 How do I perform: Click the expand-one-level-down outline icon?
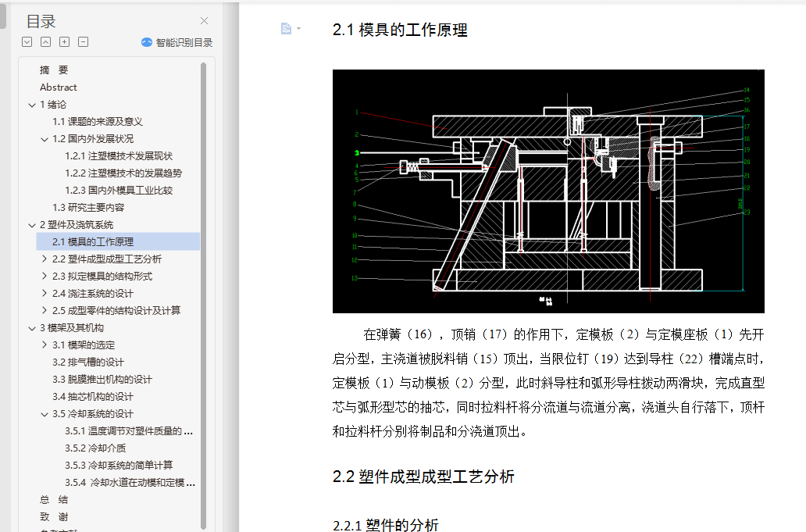pyautogui.click(x=27, y=42)
